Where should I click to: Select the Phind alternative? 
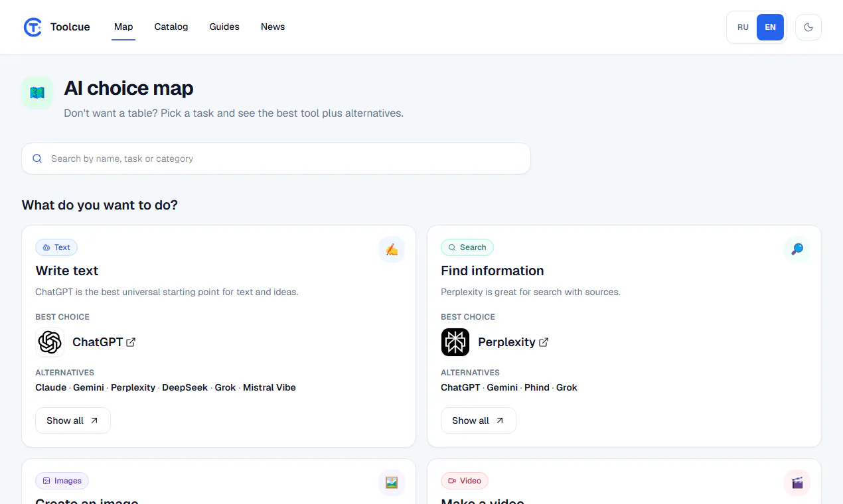pyautogui.click(x=537, y=387)
